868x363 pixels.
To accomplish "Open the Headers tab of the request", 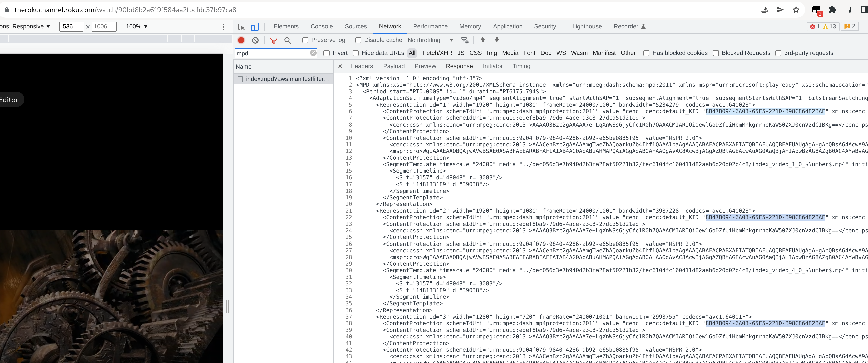I will (361, 66).
